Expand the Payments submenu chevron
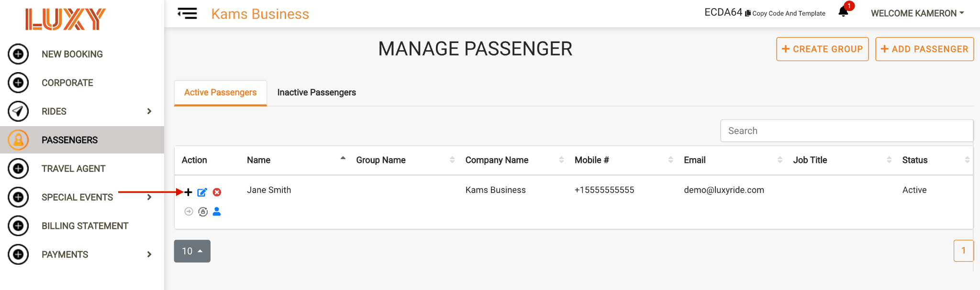 click(x=149, y=255)
